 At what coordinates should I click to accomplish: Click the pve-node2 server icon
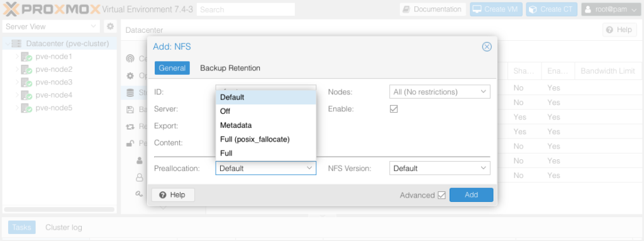click(x=26, y=69)
